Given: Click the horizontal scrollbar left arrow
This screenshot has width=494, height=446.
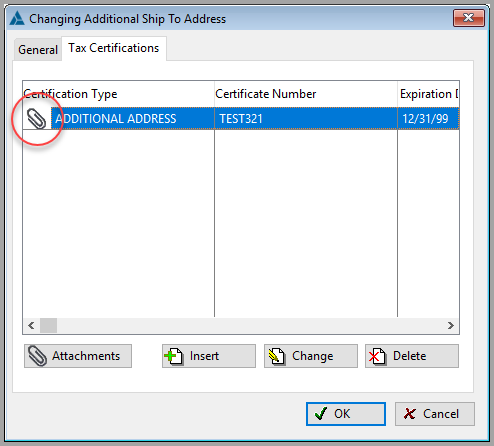Looking at the screenshot, I should (31, 325).
